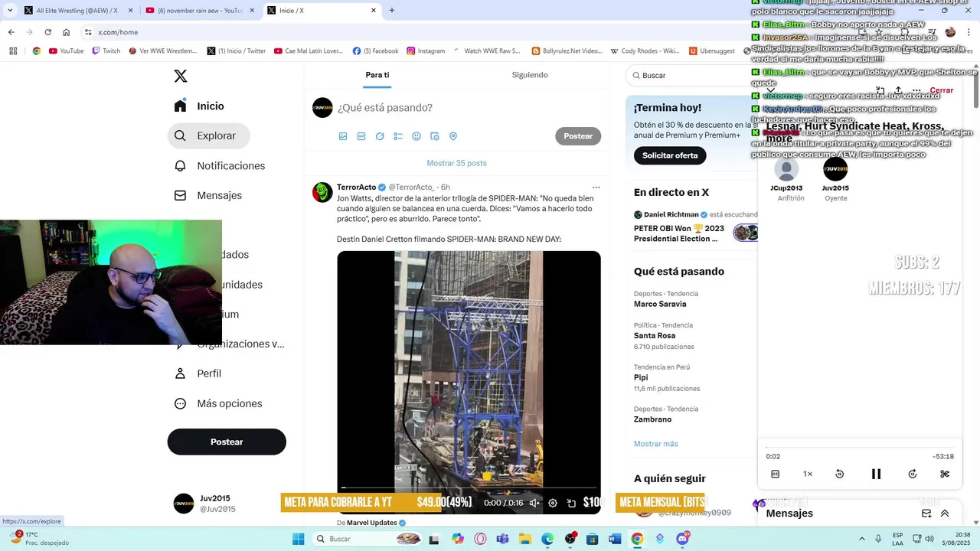
Task: Pause the Space recording playback
Action: 876,474
